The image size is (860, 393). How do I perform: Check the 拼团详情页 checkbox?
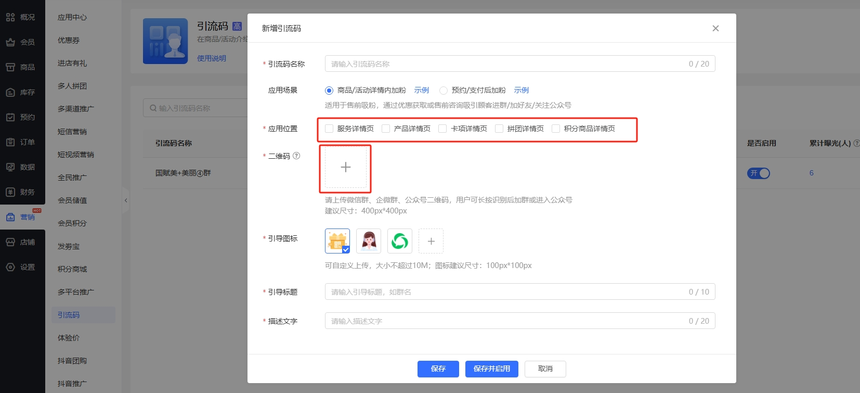(500, 129)
